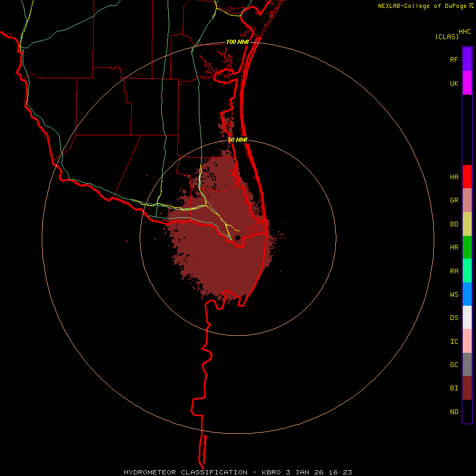Image resolution: width=476 pixels, height=476 pixels.
Task: Click the HR legend label
Action: pos(454,248)
